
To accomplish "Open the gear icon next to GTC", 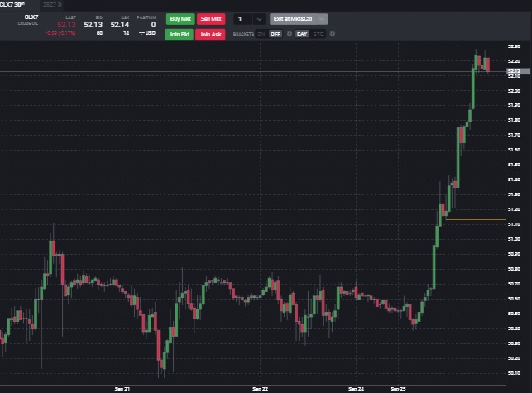I will click(332, 34).
